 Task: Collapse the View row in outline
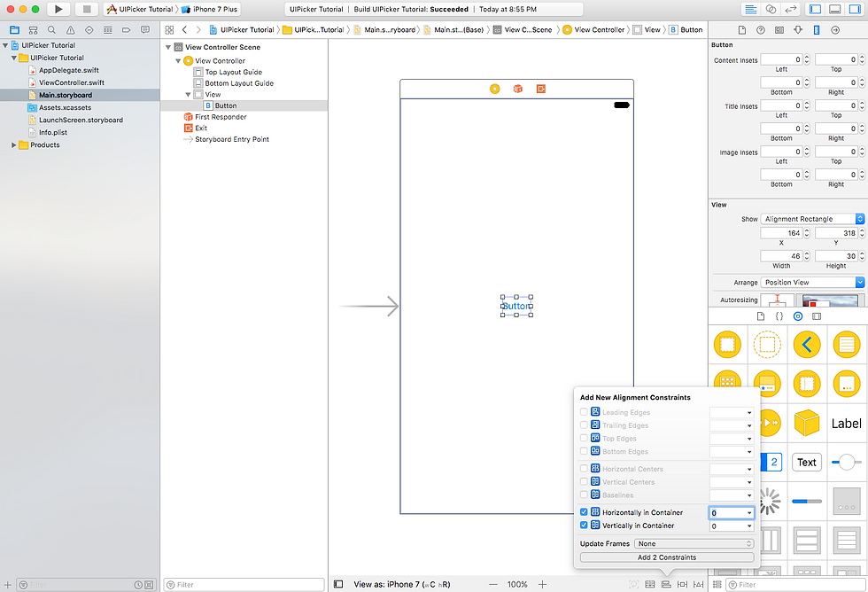pos(188,95)
